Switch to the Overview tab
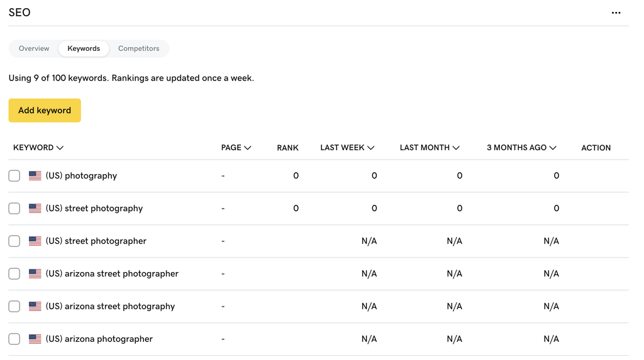The image size is (644, 360). [34, 48]
